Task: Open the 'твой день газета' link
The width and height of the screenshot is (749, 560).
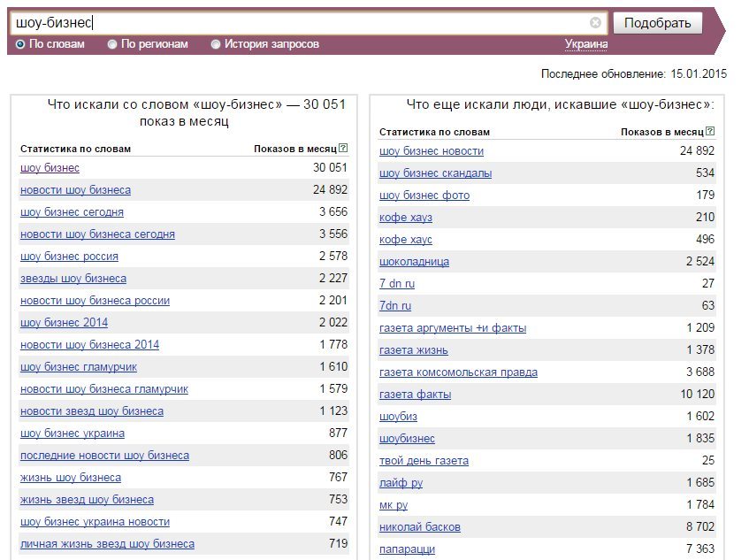Action: [x=424, y=461]
